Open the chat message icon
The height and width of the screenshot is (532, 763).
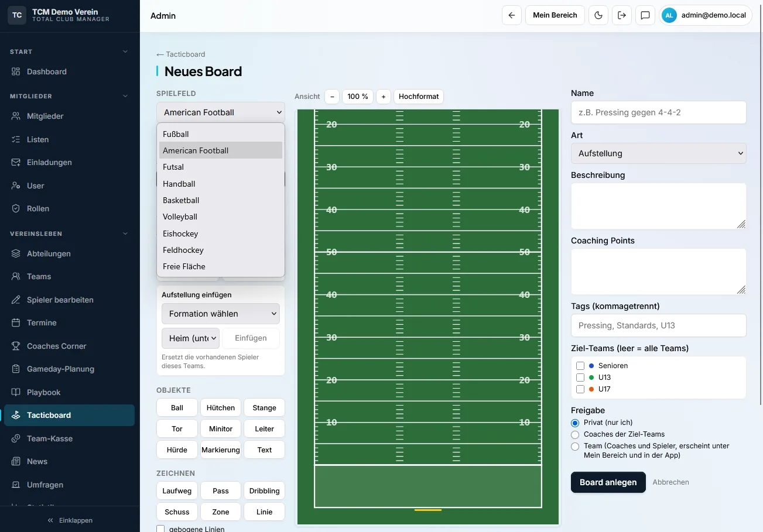645,15
